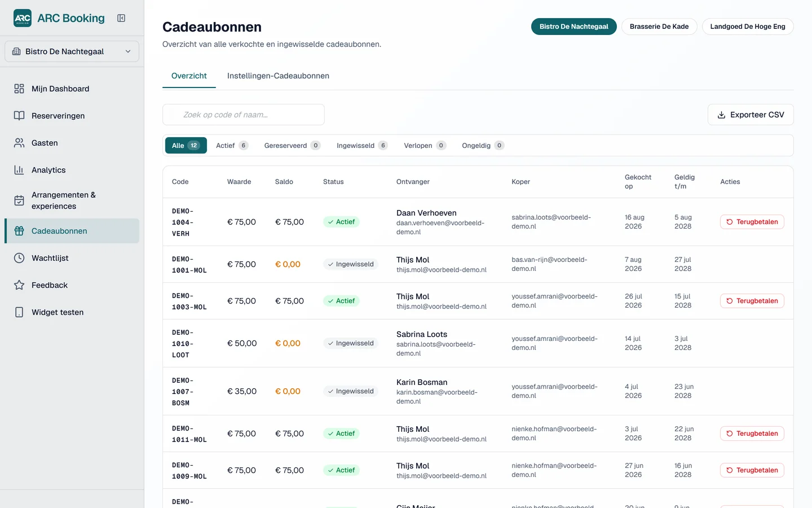Click the Exporteer CSV button
812x508 pixels.
tap(751, 115)
